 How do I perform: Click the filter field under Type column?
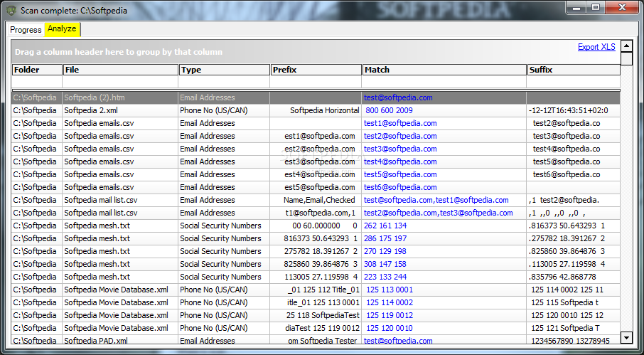coord(224,82)
